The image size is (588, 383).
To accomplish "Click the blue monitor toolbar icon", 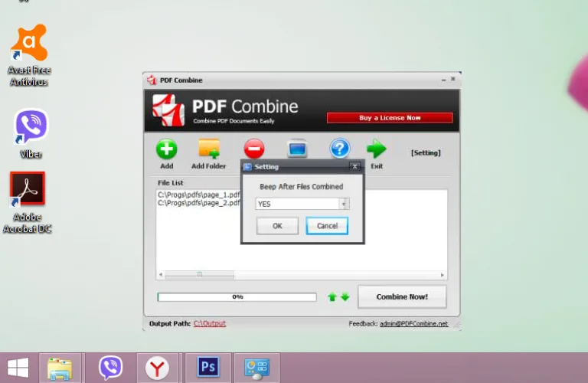I will click(x=297, y=149).
